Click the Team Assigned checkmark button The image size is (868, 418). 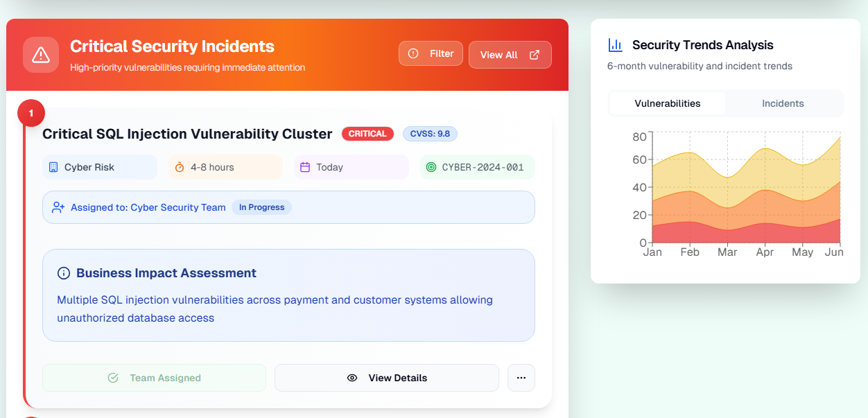point(154,378)
